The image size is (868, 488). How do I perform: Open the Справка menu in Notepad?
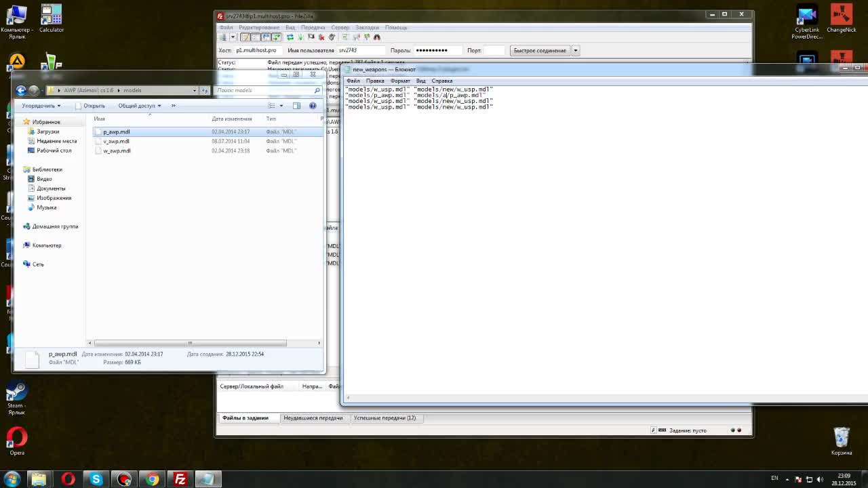(442, 81)
